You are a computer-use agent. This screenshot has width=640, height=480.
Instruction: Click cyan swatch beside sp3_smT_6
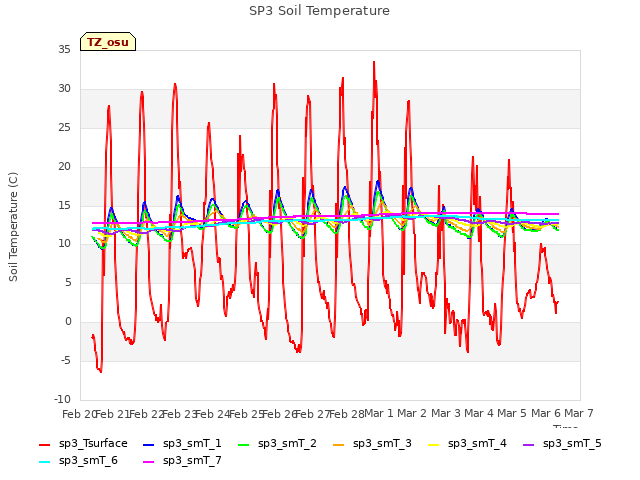pyautogui.click(x=44, y=462)
